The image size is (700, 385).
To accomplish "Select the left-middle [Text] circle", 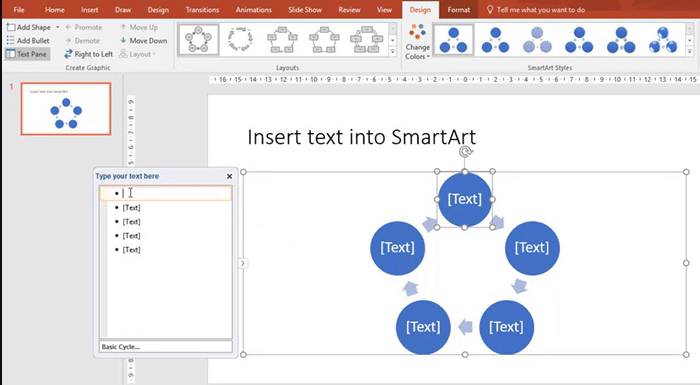I will click(397, 248).
